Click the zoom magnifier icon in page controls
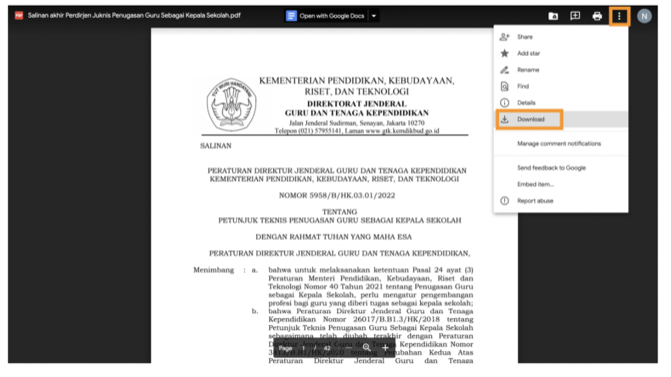This screenshot has height=377, width=671. [x=366, y=348]
